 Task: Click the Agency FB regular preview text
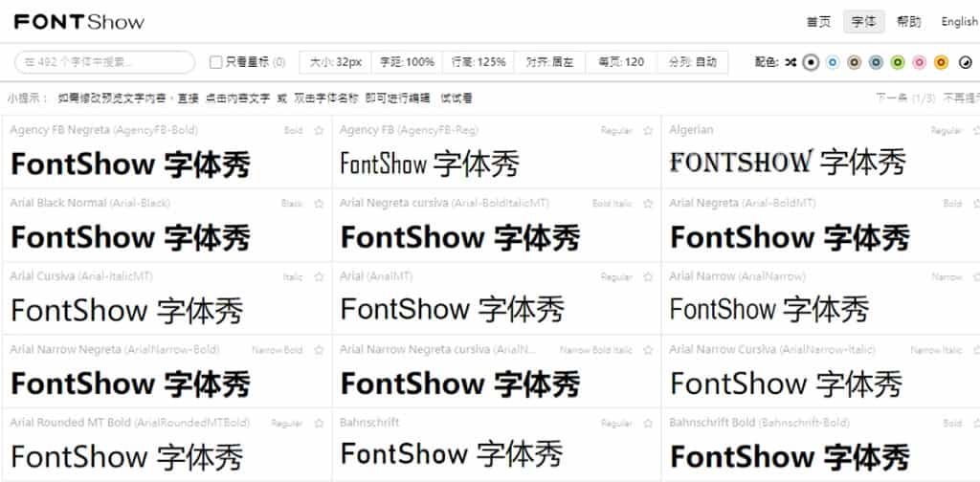point(430,164)
